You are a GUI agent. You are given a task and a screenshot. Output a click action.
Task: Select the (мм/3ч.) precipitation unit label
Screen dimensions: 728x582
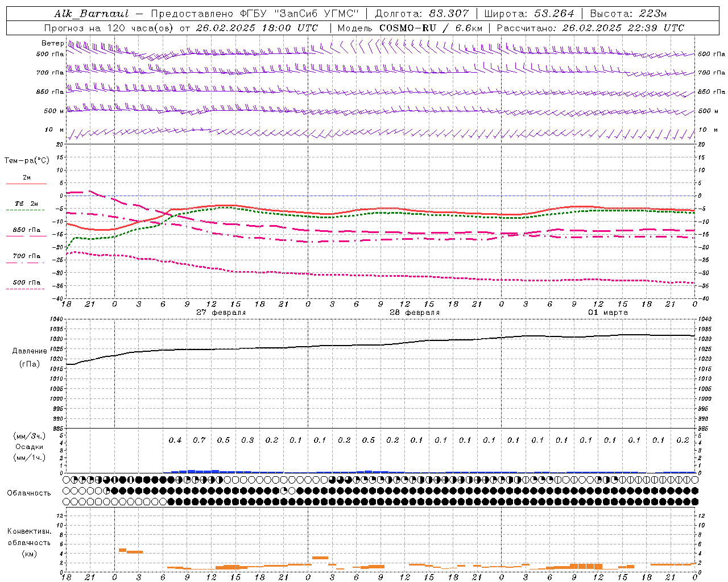(30, 436)
